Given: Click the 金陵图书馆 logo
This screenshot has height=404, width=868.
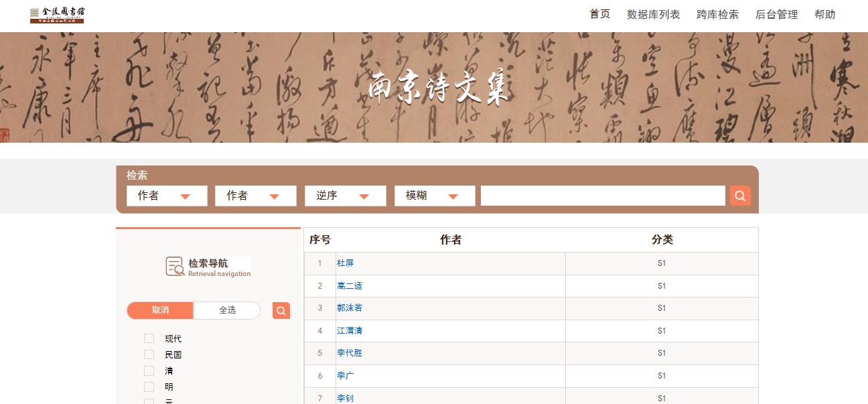Looking at the screenshot, I should (57, 15).
